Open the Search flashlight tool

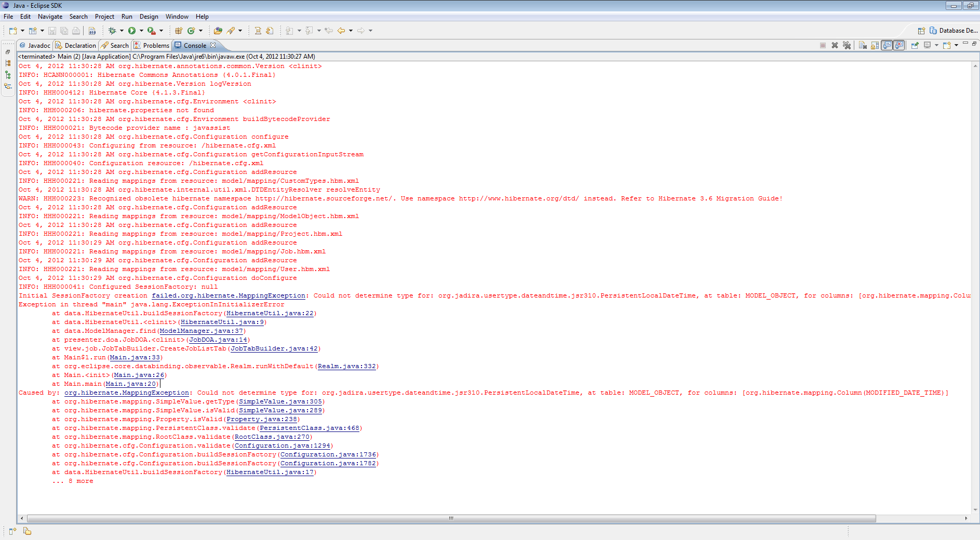coord(231,30)
